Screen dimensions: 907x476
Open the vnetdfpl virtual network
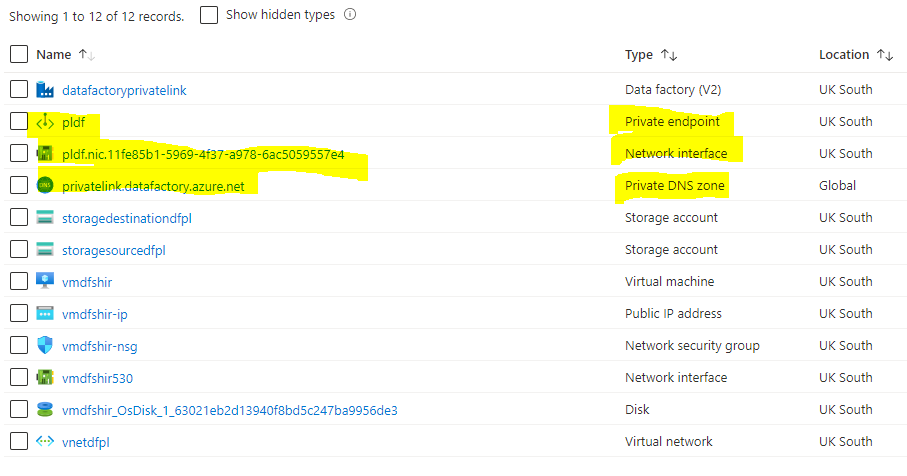pyautogui.click(x=86, y=442)
